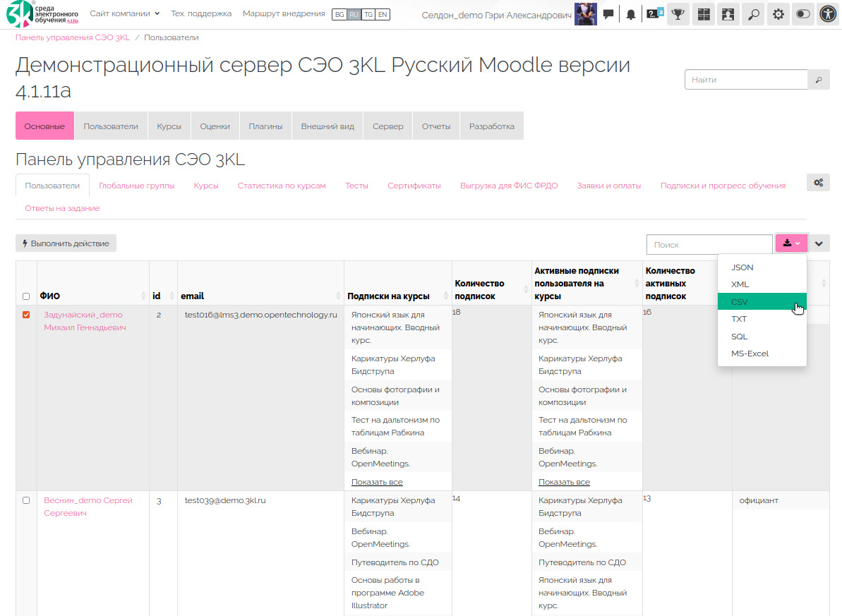842x616 pixels.
Task: Focus the Найти search input field
Action: [x=747, y=80]
